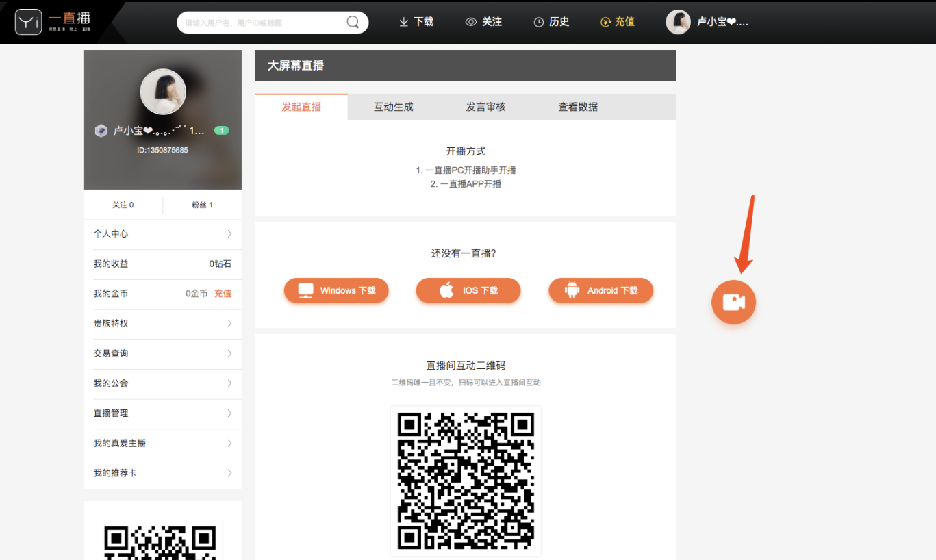Click the green level 1 badge
This screenshot has height=560, width=936.
[x=222, y=130]
